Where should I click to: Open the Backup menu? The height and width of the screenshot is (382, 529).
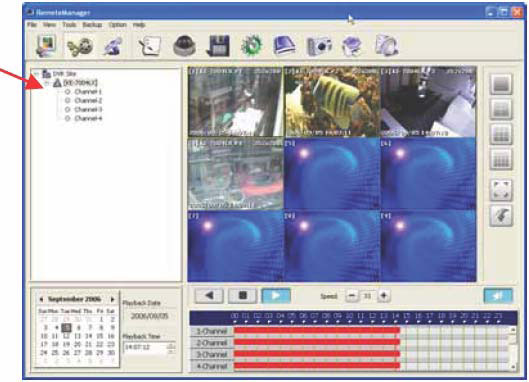(92, 25)
